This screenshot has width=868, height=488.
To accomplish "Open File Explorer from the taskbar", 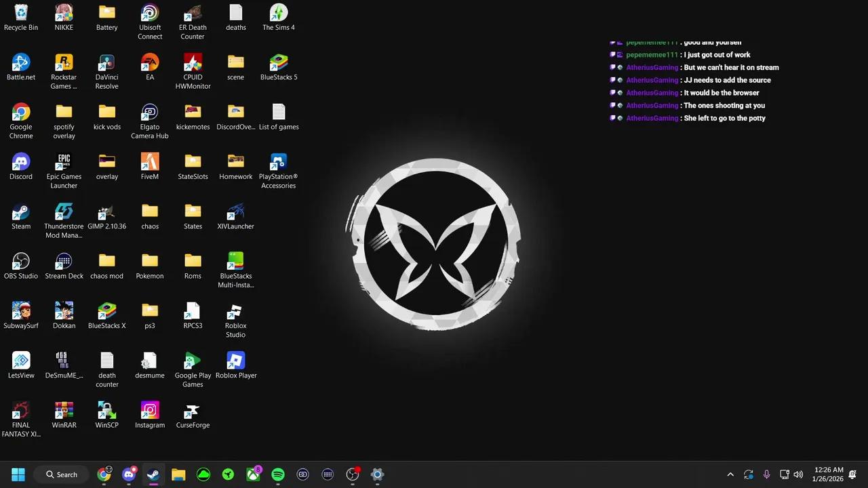I will click(x=178, y=474).
